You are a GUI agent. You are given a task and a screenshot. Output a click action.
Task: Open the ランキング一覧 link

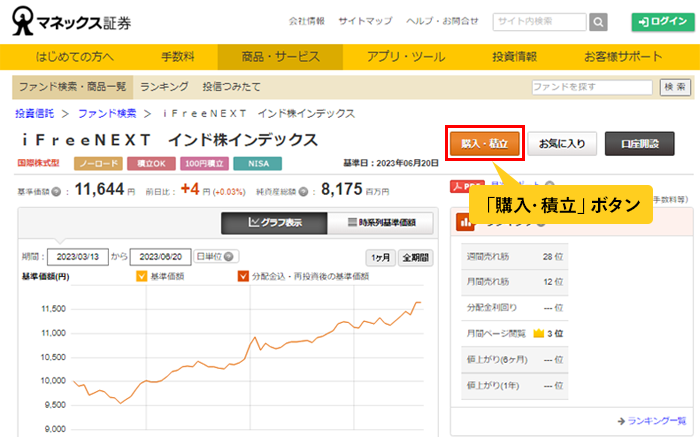coord(656,420)
